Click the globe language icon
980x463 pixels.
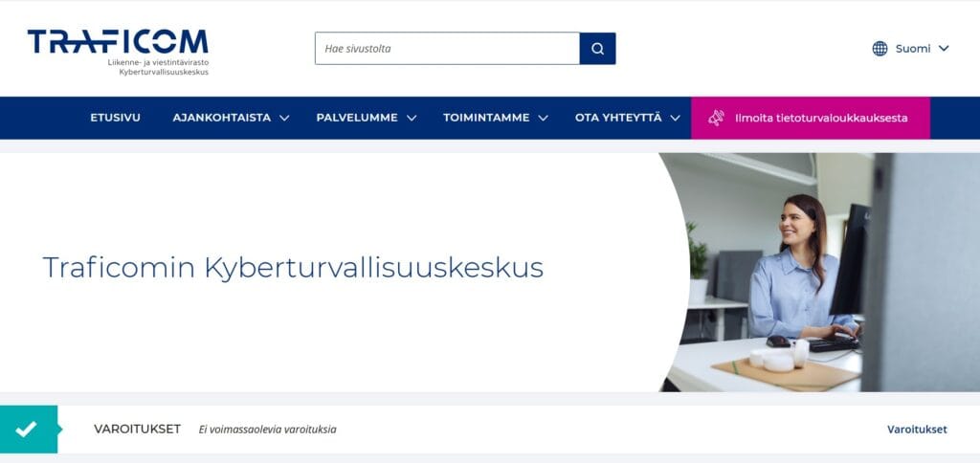click(x=880, y=49)
